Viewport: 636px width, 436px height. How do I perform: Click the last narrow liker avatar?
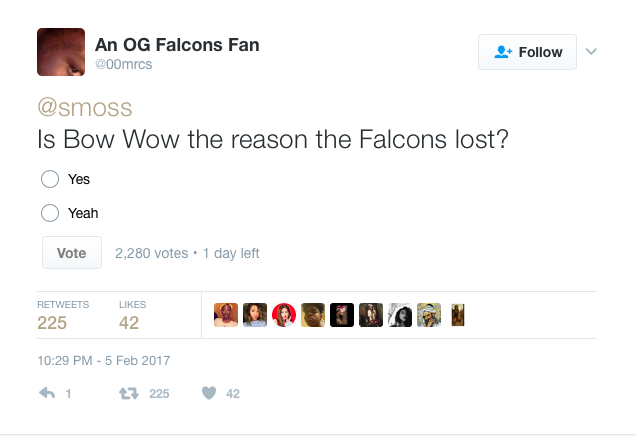click(458, 314)
